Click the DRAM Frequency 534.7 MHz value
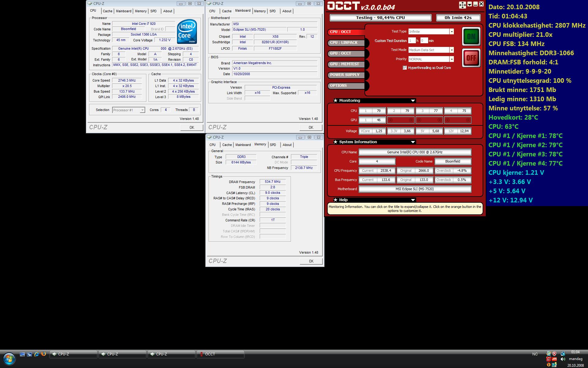588x368 pixels. coord(273,182)
